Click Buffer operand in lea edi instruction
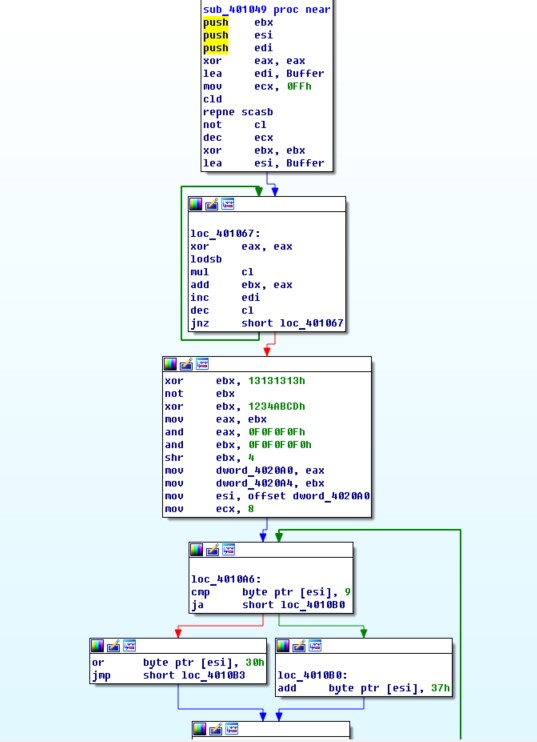This screenshot has width=537, height=742. tap(305, 73)
